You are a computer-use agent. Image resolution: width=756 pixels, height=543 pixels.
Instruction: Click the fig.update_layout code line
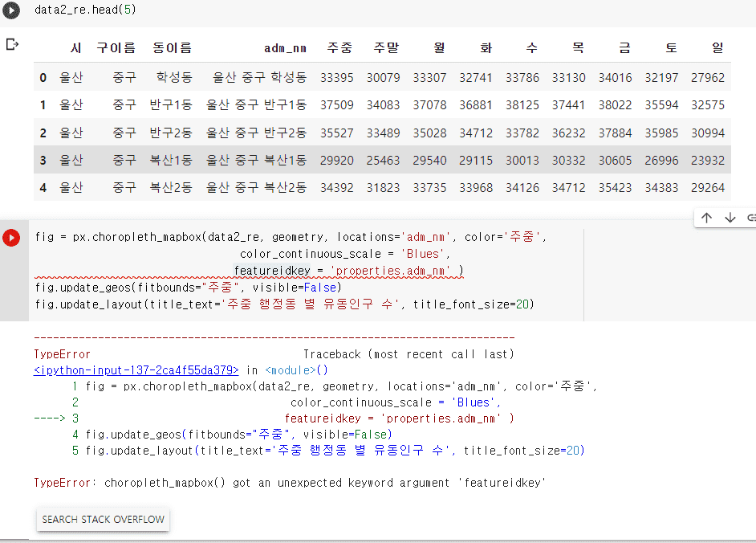284,304
